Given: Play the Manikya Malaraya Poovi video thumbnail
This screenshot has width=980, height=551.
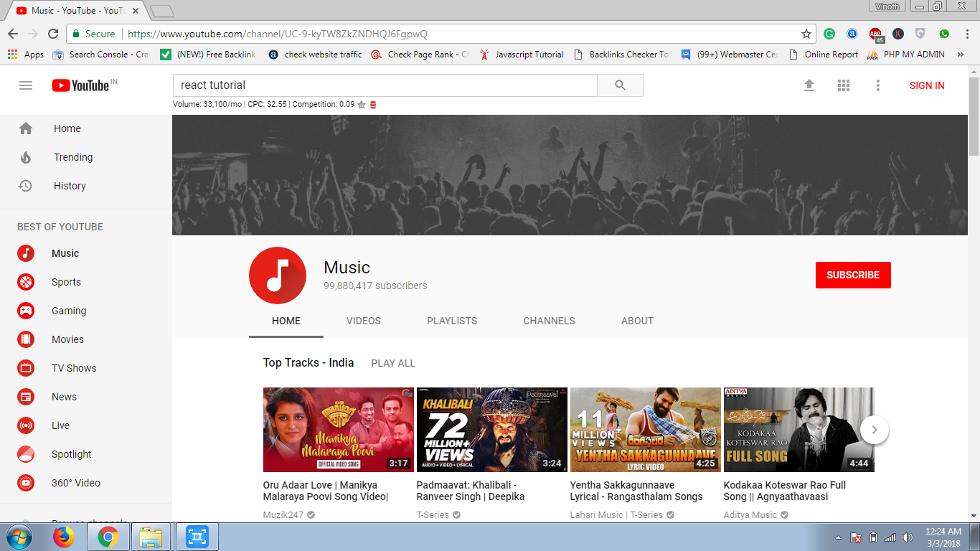Looking at the screenshot, I should click(x=339, y=430).
